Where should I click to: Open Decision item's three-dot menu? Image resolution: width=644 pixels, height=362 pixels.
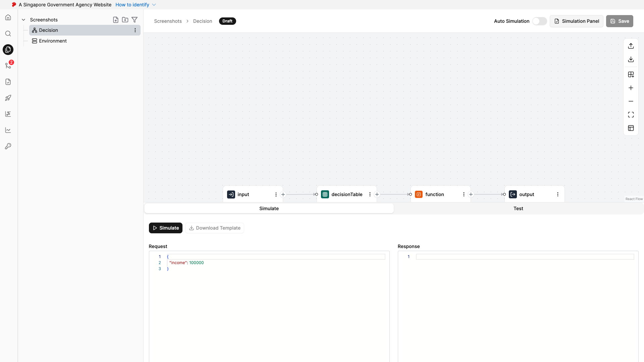(x=135, y=30)
